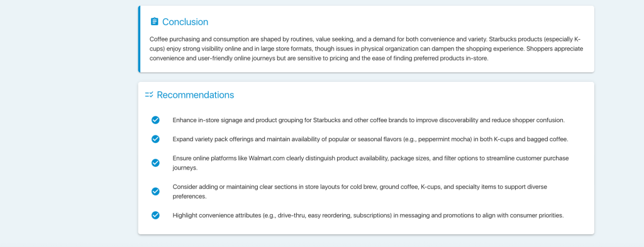
Task: Select the check icon for convenience attributes recommendation
Action: click(155, 215)
